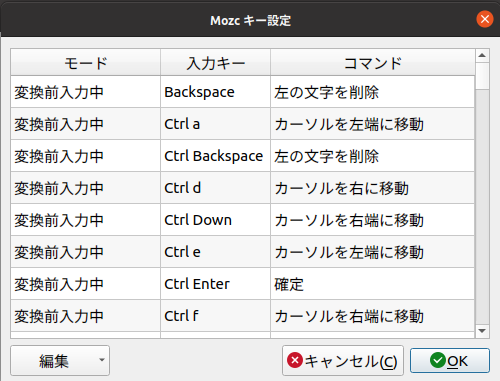Click カーソルを右端に移動 in the Ctrl f row
Screen dimensions: 500x381
point(372,316)
